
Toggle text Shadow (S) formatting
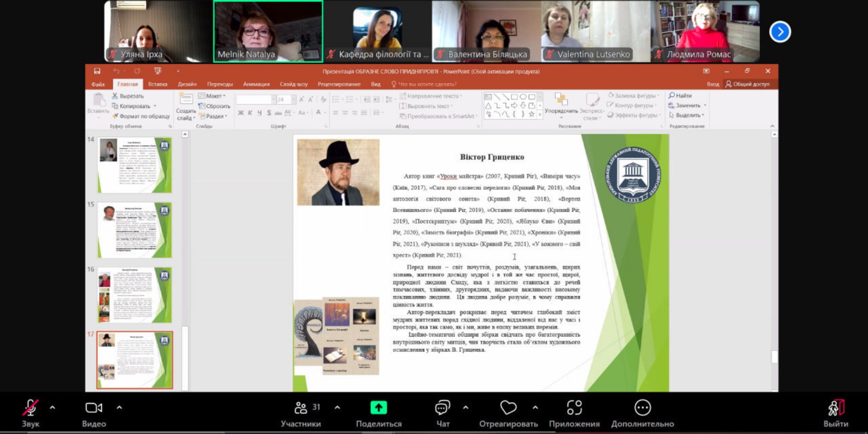(269, 113)
